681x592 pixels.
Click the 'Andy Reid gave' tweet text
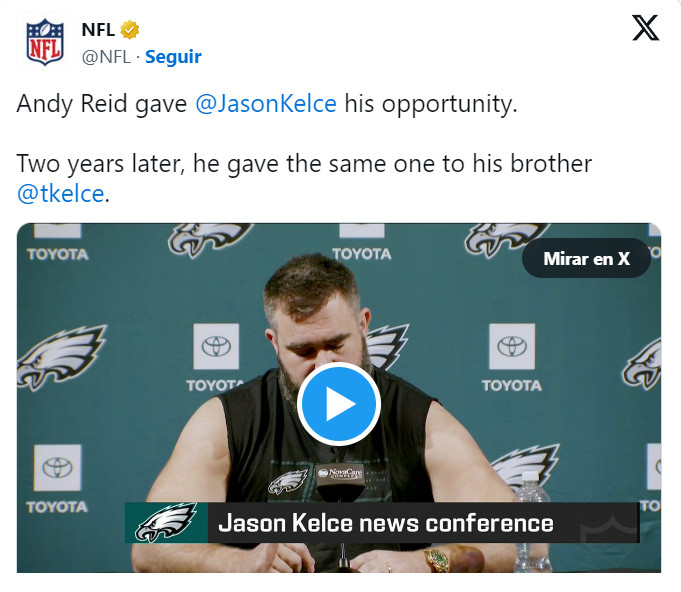(x=102, y=104)
